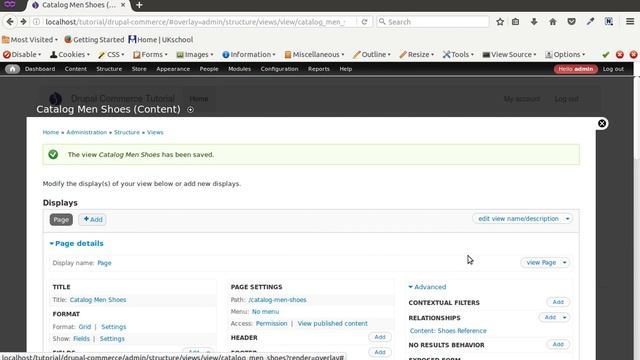This screenshot has width=640, height=360.
Task: Click Views breadcrumb link
Action: 155,132
